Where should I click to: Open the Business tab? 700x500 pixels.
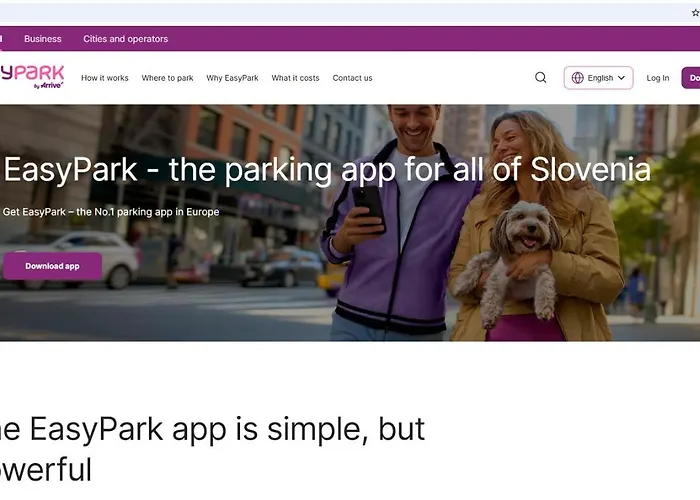[43, 39]
